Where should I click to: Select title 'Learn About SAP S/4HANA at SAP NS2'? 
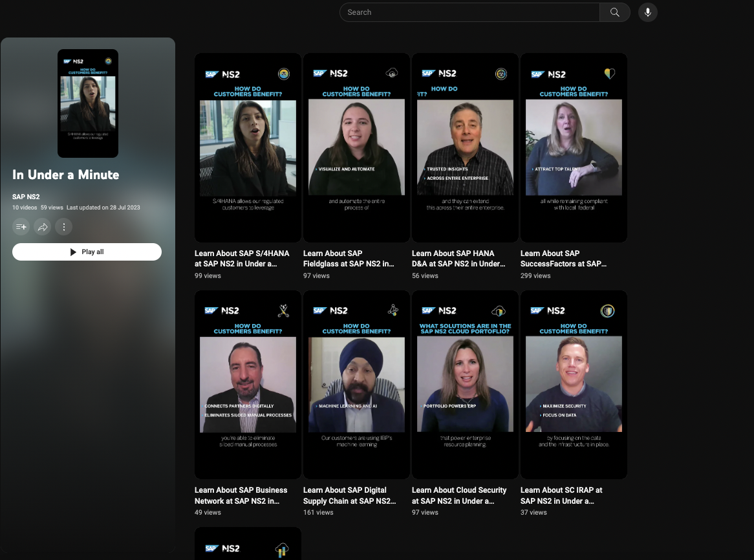tap(242, 259)
